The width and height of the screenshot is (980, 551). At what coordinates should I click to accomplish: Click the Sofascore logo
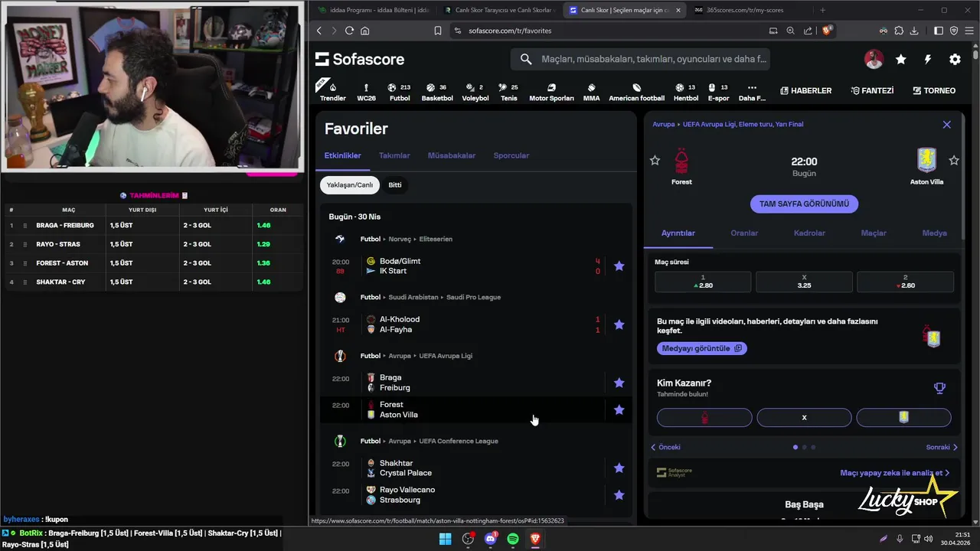360,59
